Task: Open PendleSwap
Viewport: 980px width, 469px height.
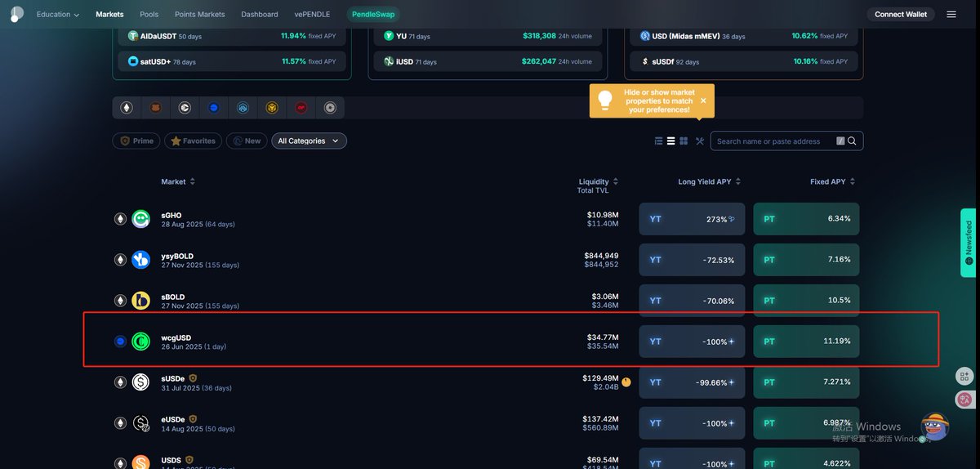Action: click(372, 15)
